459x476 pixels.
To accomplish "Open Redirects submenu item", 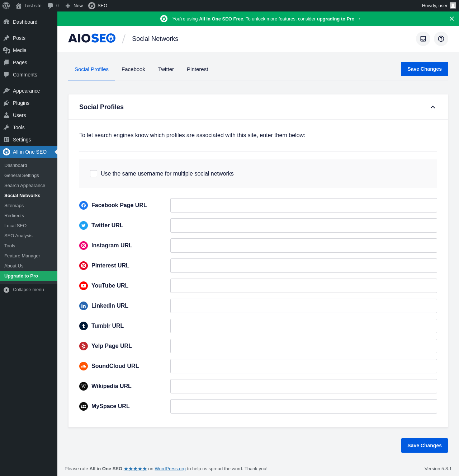I will [x=29, y=216].
